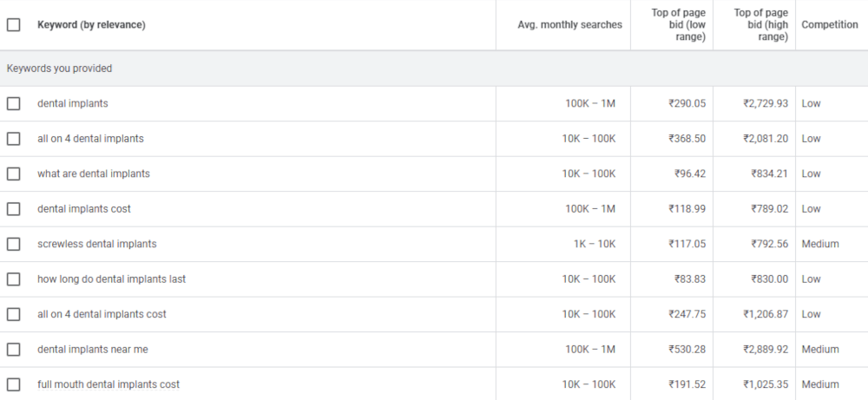Tick checkbox for 'what are dental implants'
Screen dimensions: 868x400
click(x=14, y=174)
